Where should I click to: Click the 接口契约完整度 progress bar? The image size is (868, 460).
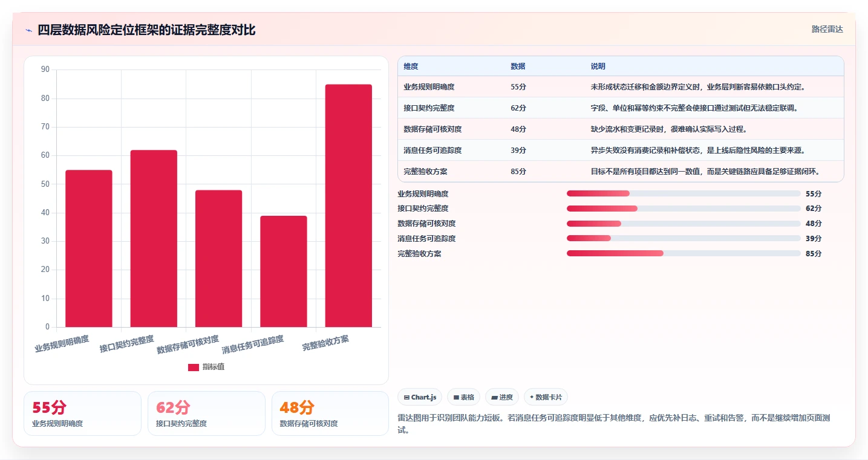(684, 209)
